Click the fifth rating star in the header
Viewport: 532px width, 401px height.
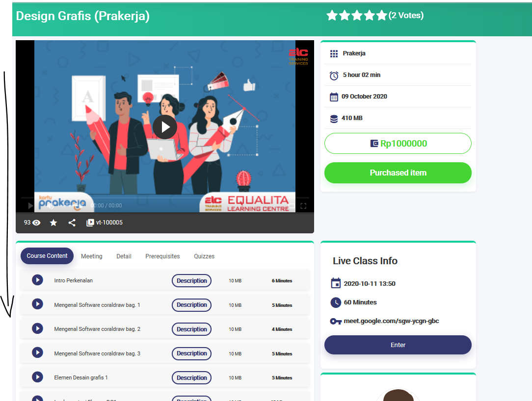point(382,16)
